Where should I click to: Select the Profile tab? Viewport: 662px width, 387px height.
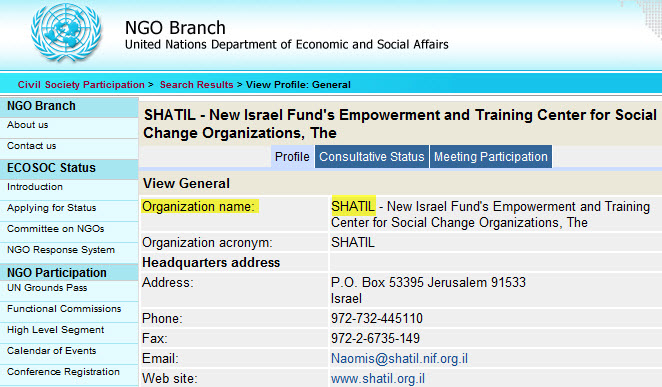click(x=292, y=157)
